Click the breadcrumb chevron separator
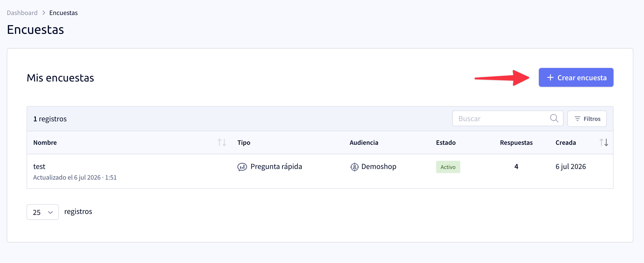The image size is (644, 263). 44,13
